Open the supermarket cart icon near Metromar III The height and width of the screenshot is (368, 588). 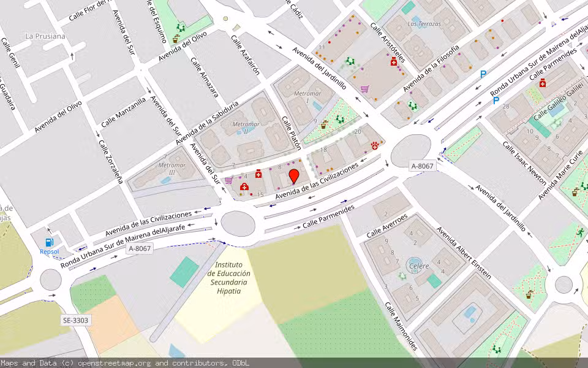[x=228, y=180]
